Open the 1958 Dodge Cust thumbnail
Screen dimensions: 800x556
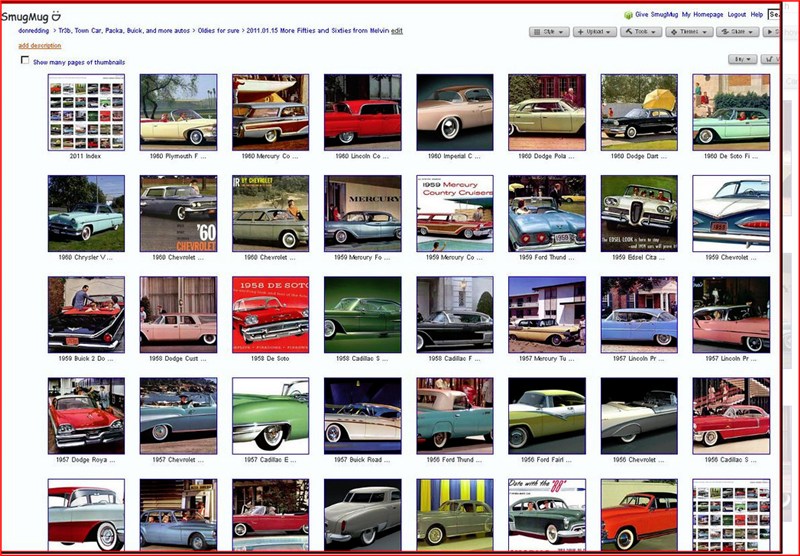coord(179,314)
